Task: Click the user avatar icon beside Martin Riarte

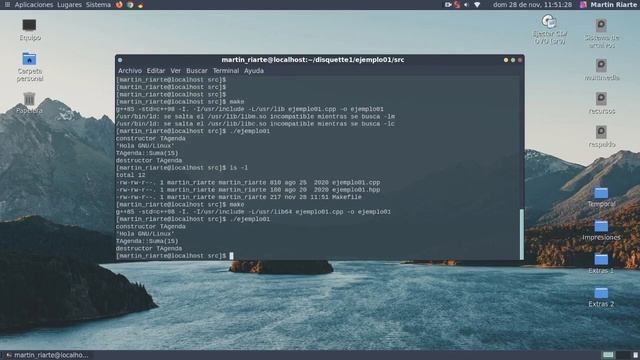Action: pos(583,5)
